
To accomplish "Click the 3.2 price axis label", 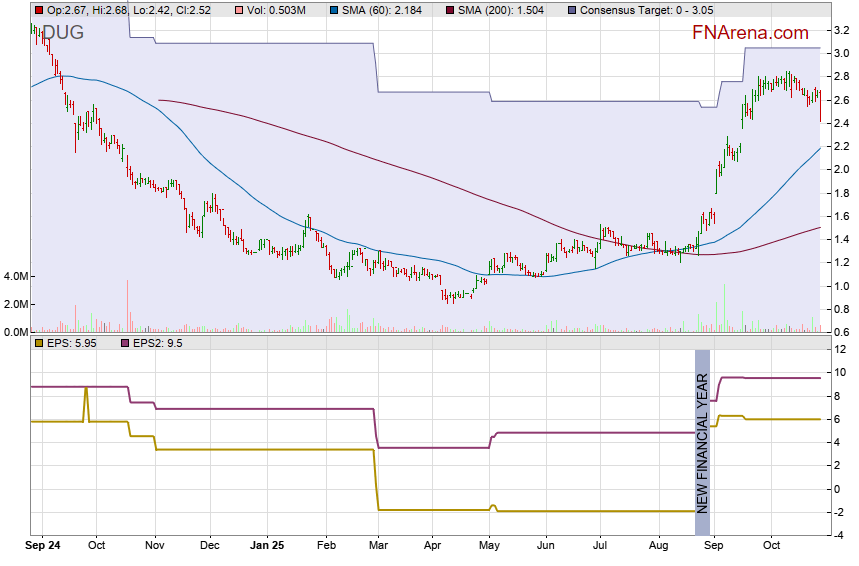I will [x=841, y=30].
